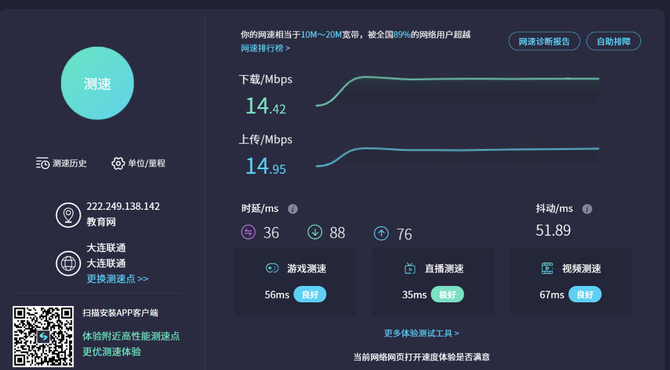Click the purple bidirectional latency icon
The height and width of the screenshot is (370, 670).
(x=248, y=232)
